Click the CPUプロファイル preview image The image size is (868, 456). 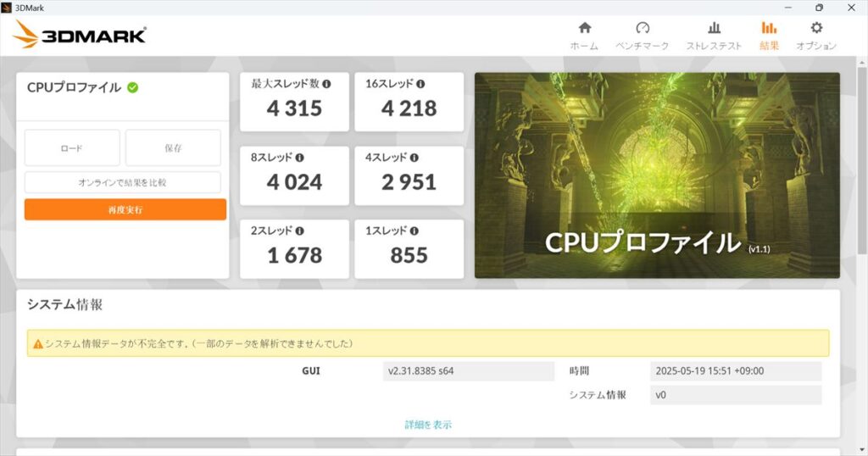(657, 175)
